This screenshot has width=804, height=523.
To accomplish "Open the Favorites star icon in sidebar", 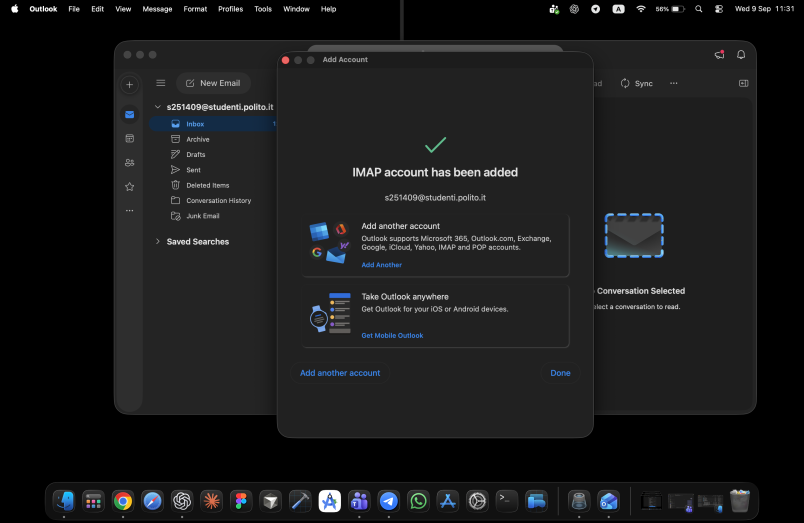I will point(130,187).
